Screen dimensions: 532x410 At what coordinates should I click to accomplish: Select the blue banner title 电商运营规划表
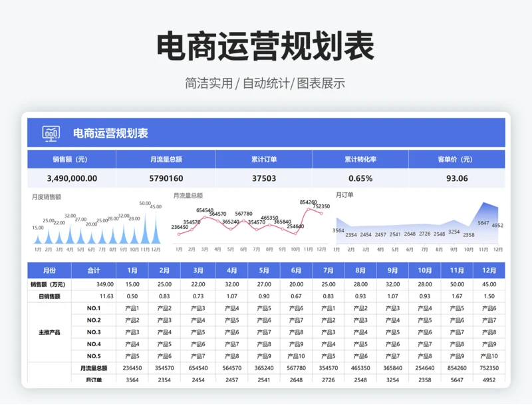click(x=110, y=133)
